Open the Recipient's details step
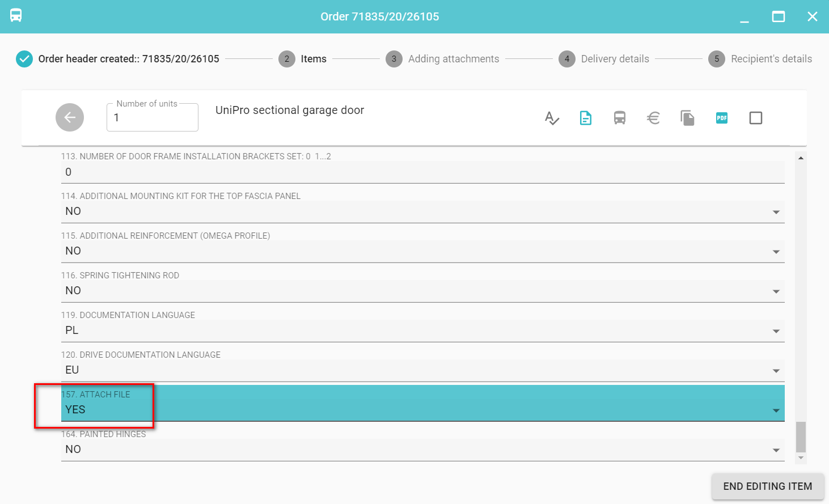 tap(760, 59)
